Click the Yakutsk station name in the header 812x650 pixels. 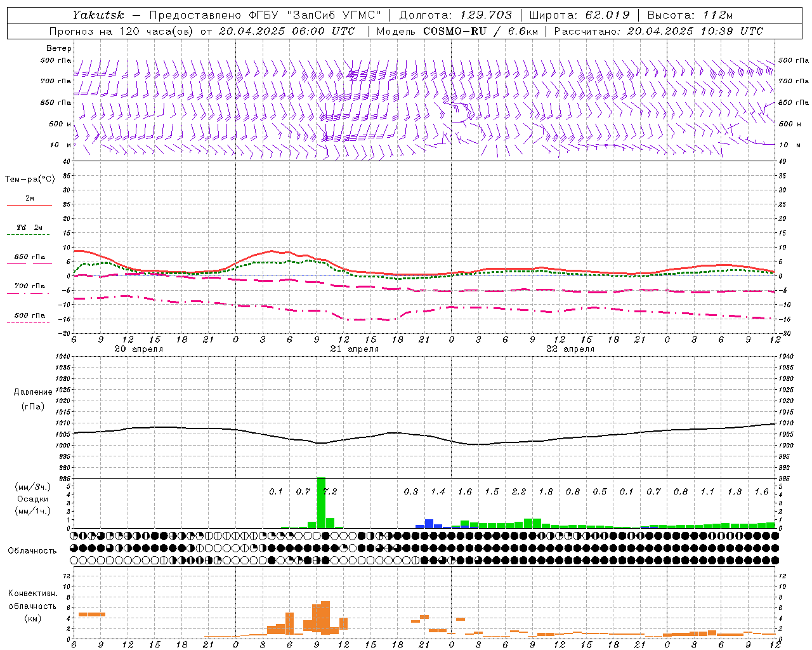click(97, 15)
